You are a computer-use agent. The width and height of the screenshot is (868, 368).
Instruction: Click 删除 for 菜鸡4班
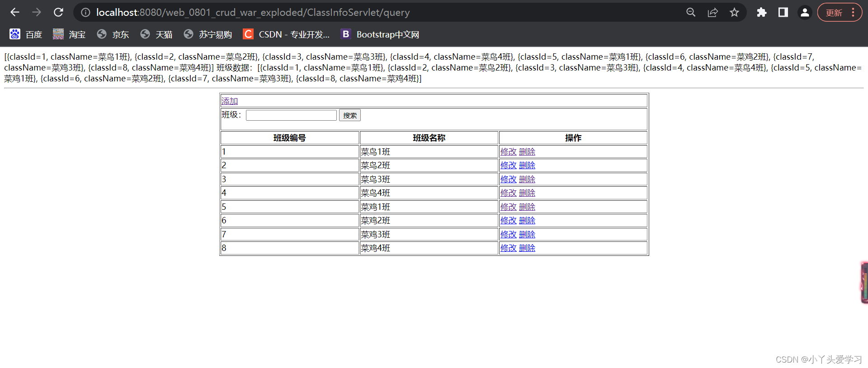(527, 248)
